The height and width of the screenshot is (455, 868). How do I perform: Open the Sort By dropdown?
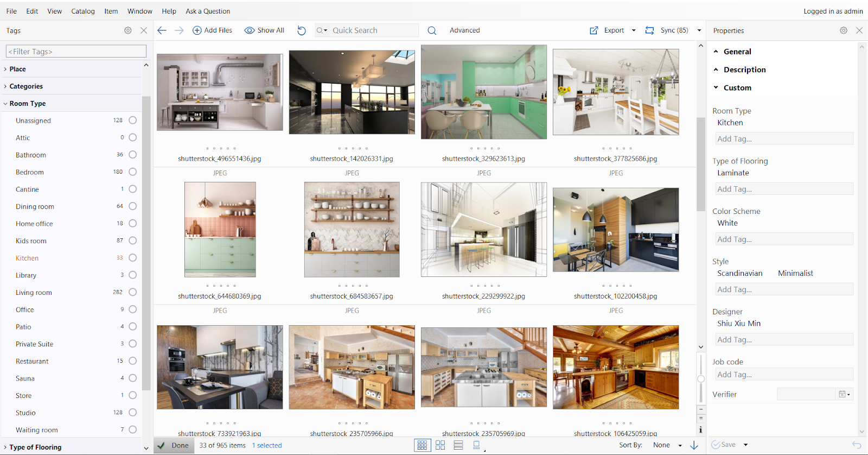[x=667, y=445]
